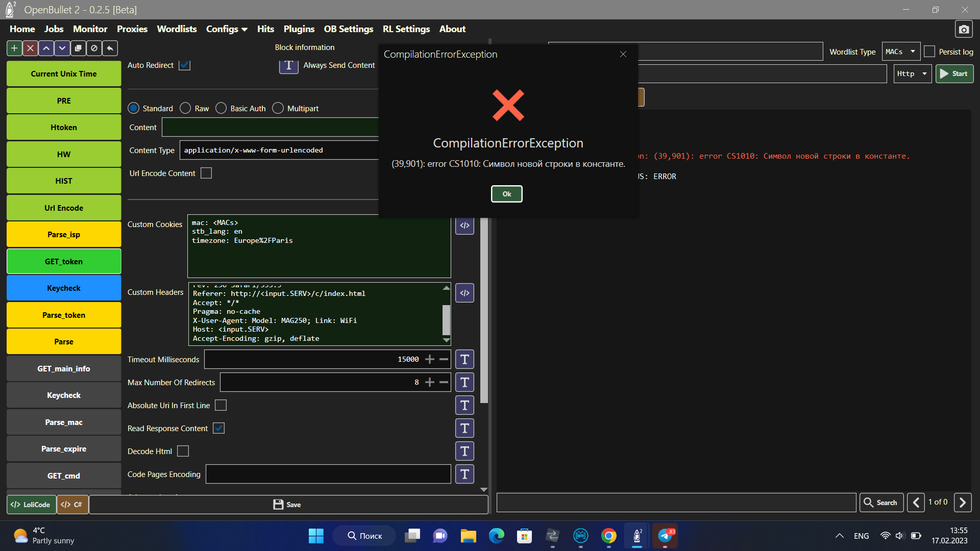The image size is (980, 551).
Task: Toggle text mode for Code Pages Encoding
Action: (x=464, y=474)
